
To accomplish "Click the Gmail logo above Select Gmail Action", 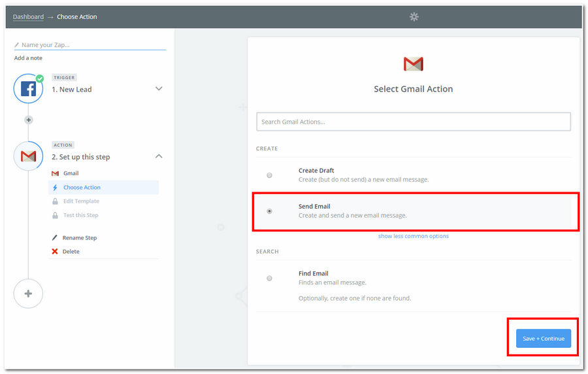I will (x=414, y=64).
